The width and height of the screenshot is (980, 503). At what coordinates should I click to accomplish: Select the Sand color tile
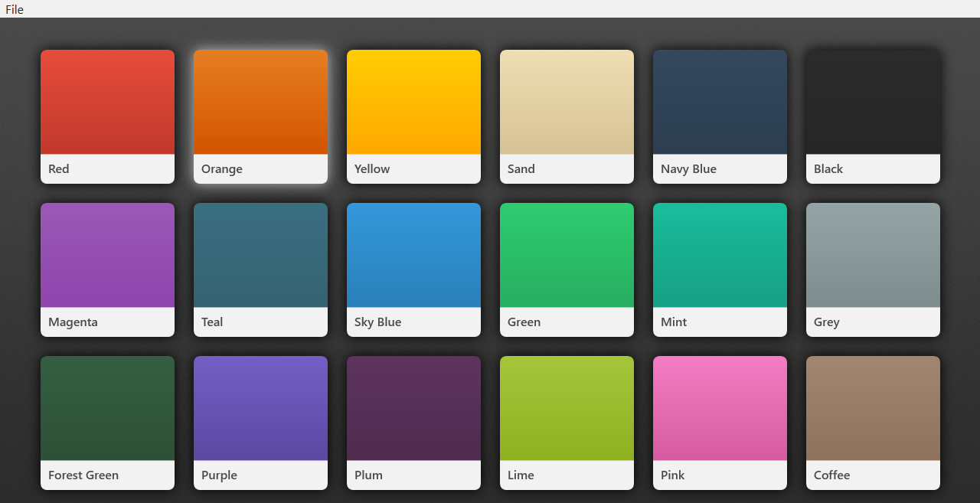[x=567, y=116]
